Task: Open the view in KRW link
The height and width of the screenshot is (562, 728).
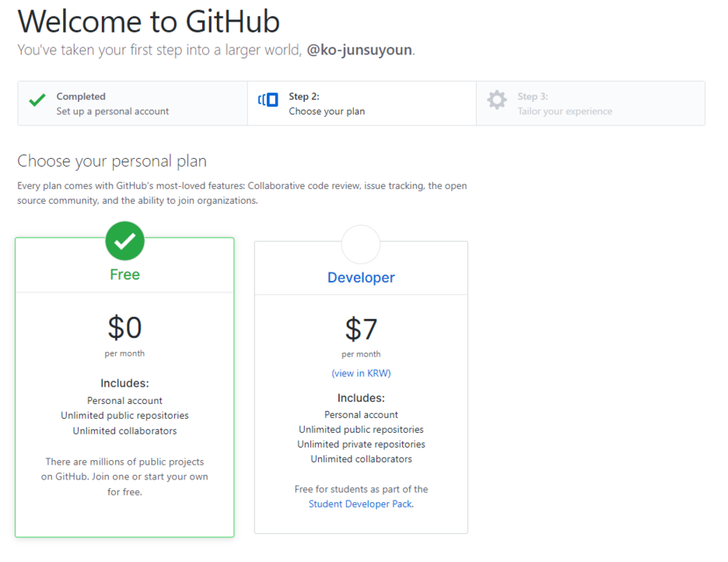Action: pos(360,373)
